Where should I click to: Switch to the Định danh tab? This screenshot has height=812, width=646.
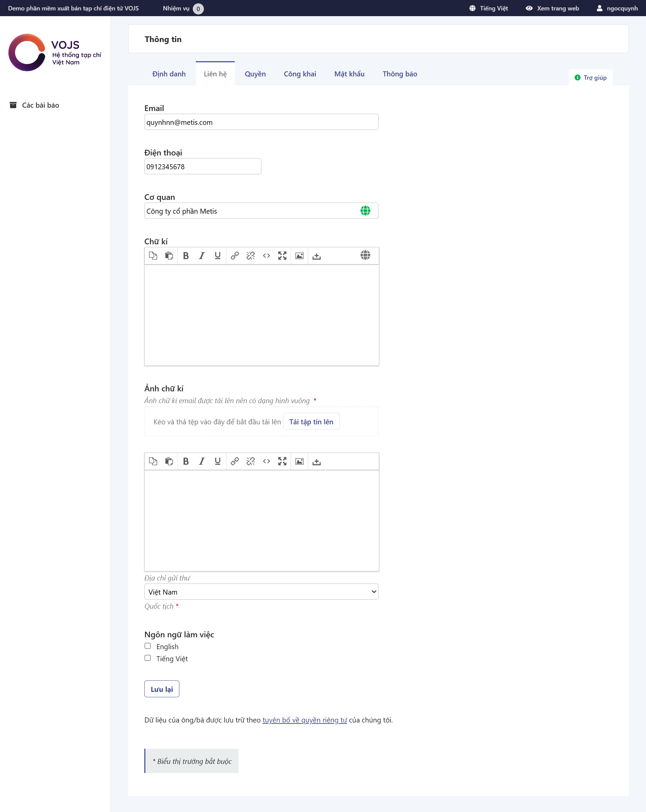click(x=169, y=74)
